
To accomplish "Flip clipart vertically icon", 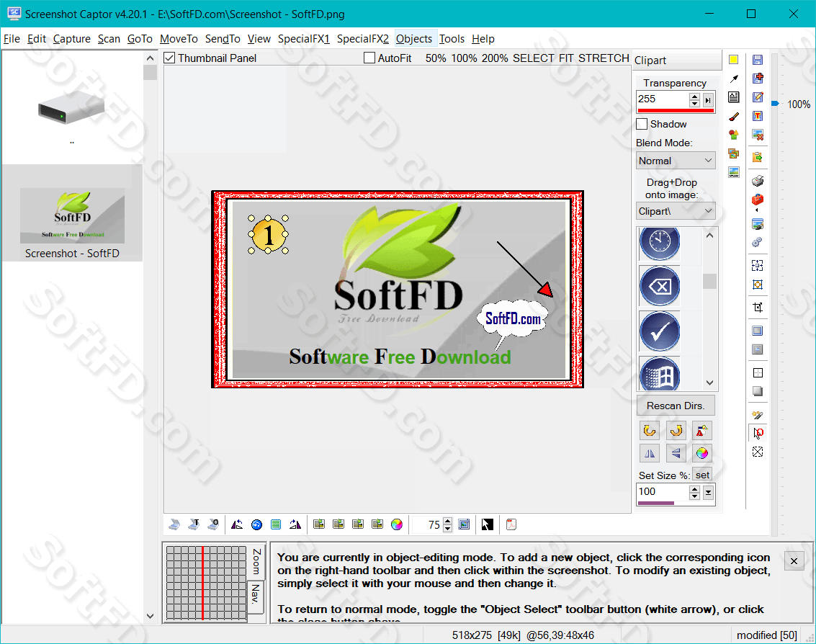I will (x=676, y=453).
